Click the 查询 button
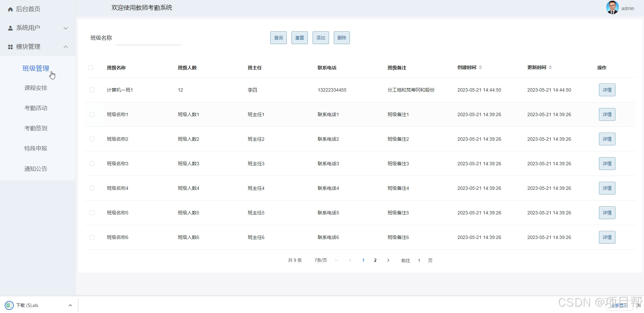The height and width of the screenshot is (313, 644). point(278,38)
